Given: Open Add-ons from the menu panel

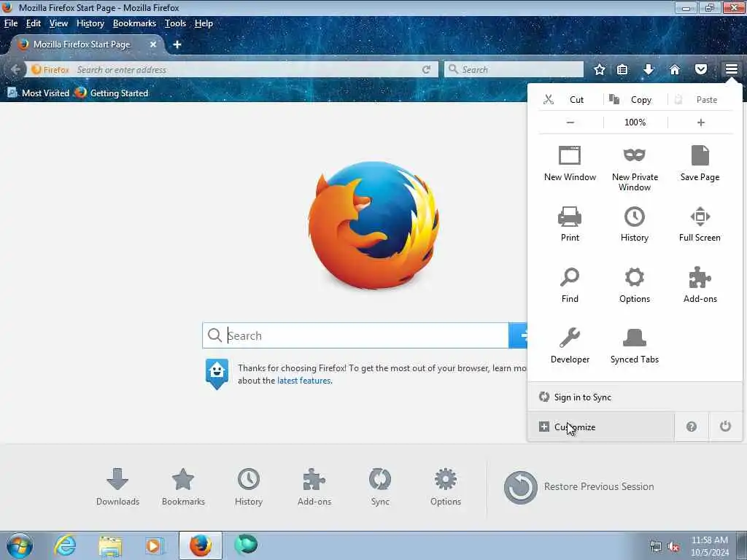Looking at the screenshot, I should [x=700, y=285].
